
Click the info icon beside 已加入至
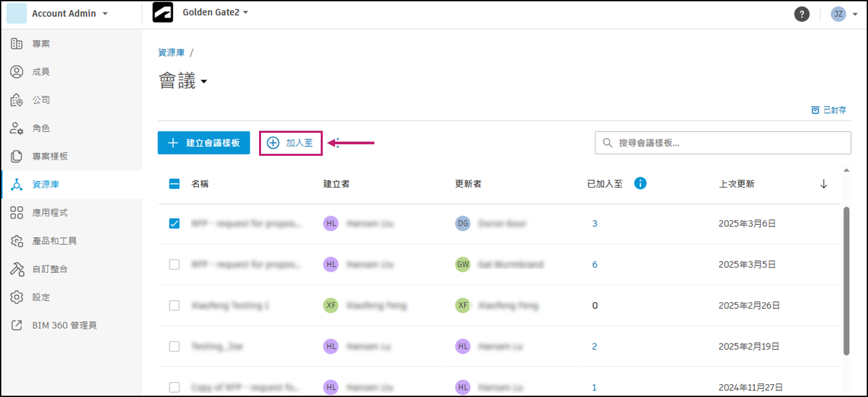[x=639, y=184]
